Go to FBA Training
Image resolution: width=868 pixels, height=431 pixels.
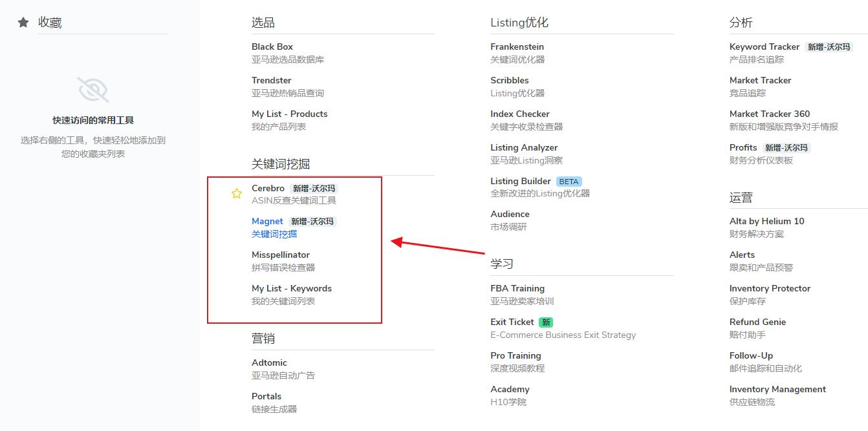click(x=517, y=289)
